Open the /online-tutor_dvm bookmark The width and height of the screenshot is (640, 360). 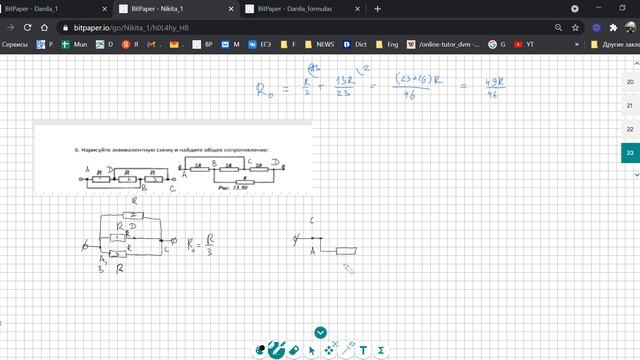(444, 44)
